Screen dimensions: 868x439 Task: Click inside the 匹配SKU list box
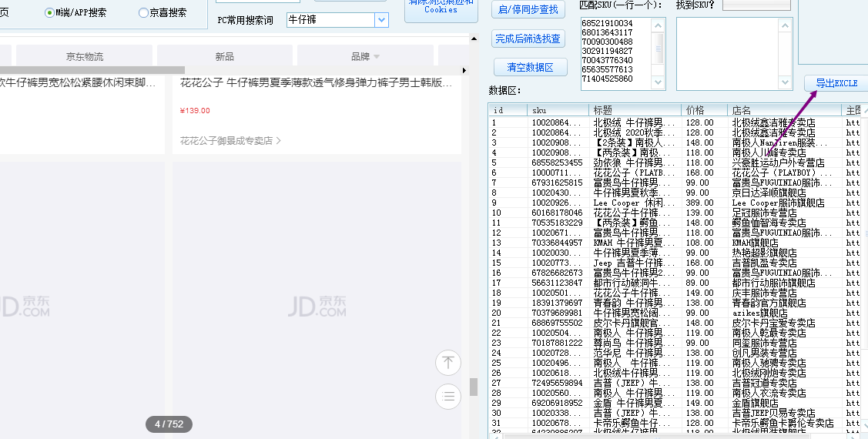point(617,54)
